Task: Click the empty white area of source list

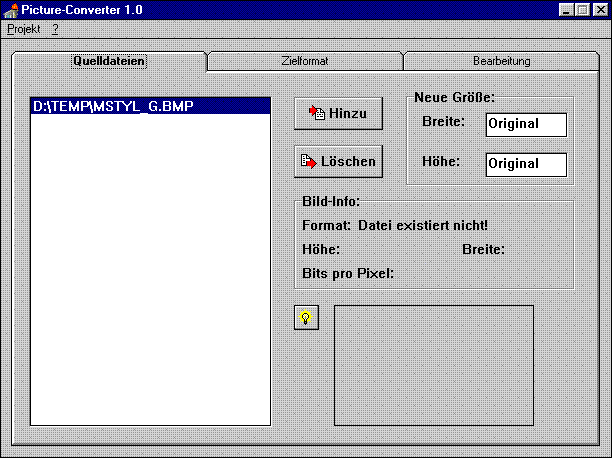Action: tap(150, 270)
